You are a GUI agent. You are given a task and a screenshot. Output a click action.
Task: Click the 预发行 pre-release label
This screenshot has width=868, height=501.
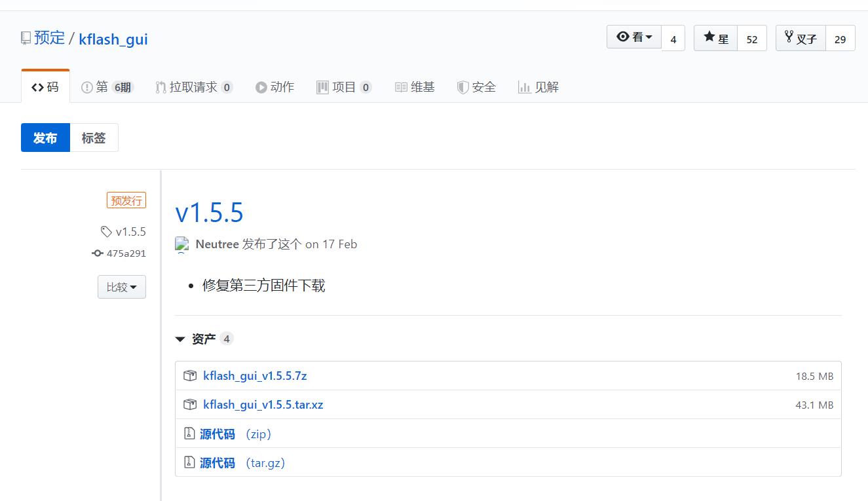[x=126, y=200]
